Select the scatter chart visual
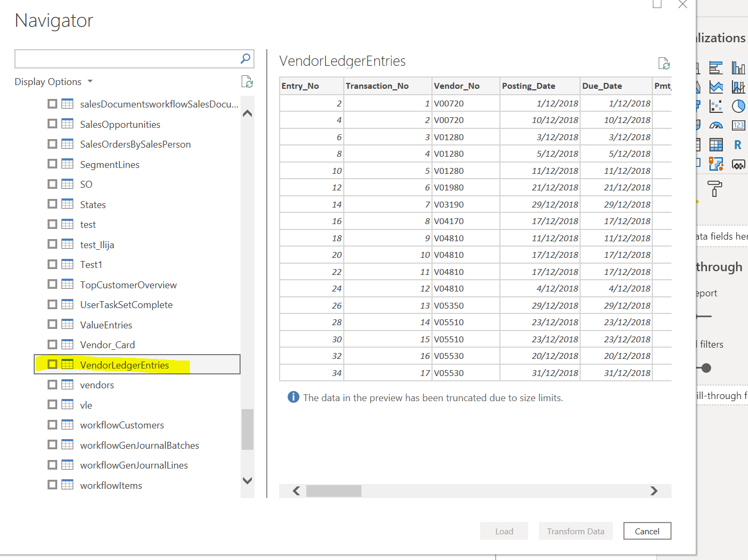 tap(715, 106)
